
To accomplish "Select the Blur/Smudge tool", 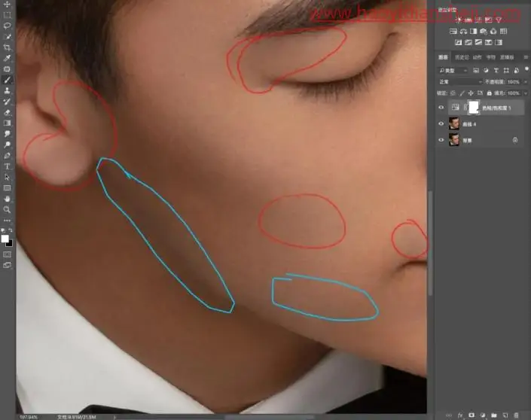I will pos(7,134).
